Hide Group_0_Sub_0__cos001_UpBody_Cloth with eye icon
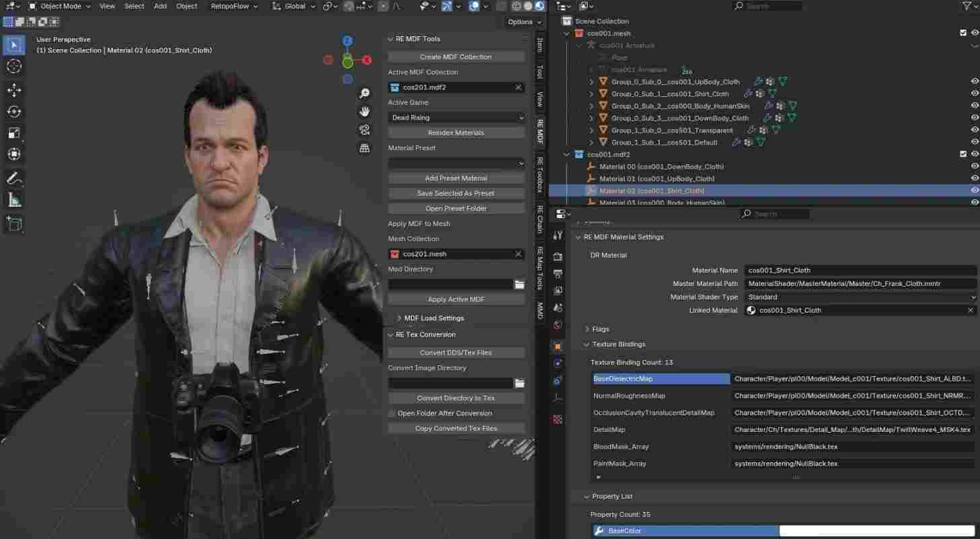This screenshot has height=539, width=980. pos(975,81)
